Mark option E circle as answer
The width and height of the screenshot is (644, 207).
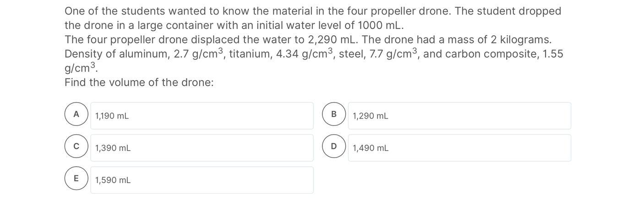pos(76,178)
